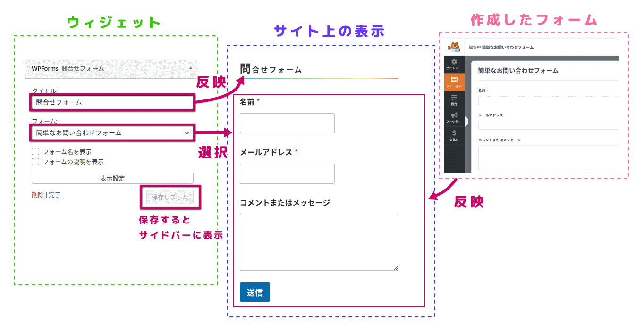This screenshot has width=644, height=330.
Task: Click the 完了 link
Action: tap(55, 195)
